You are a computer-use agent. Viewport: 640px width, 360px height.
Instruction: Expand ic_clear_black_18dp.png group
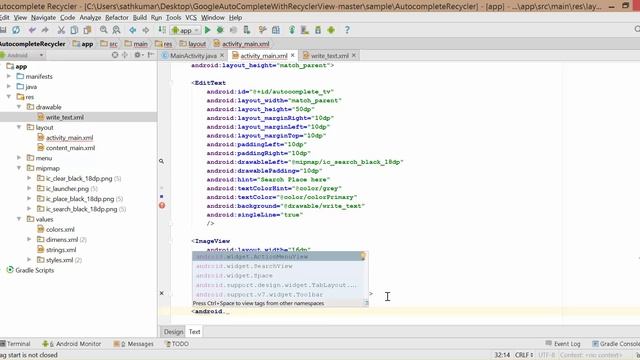29,178
